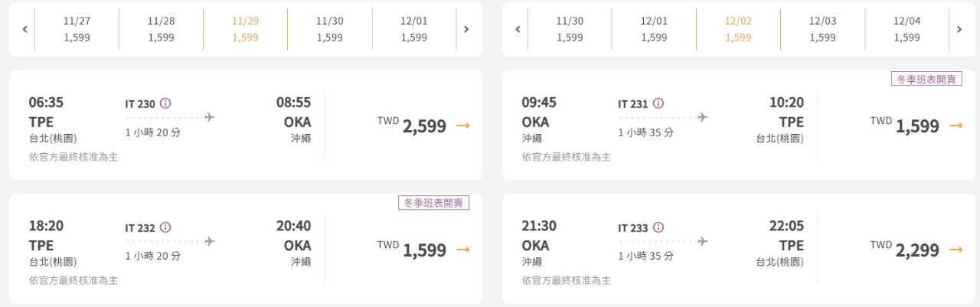Click orange arrow next to TWD 2,299

coord(955,250)
